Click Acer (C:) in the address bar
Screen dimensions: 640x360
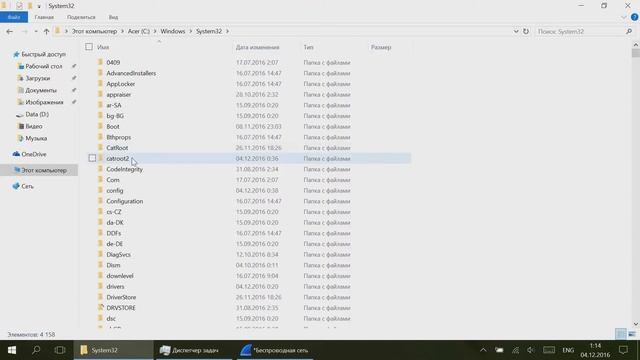click(x=139, y=31)
